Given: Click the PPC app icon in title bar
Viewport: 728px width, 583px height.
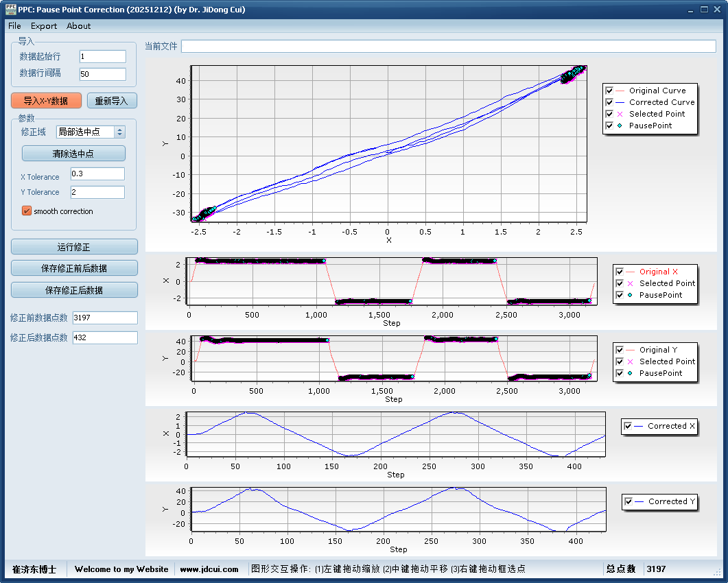Looking at the screenshot, I should tap(10, 10).
